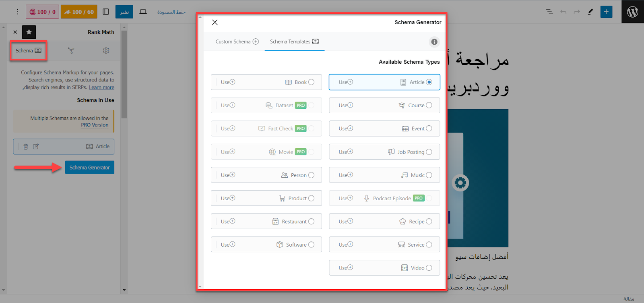Click the Book schema open book icon
Viewport: 644px width, 303px height.
coord(288,82)
